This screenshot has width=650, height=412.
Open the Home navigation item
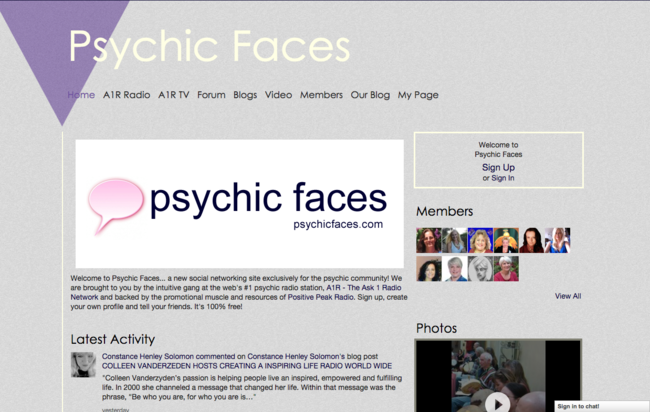[81, 95]
